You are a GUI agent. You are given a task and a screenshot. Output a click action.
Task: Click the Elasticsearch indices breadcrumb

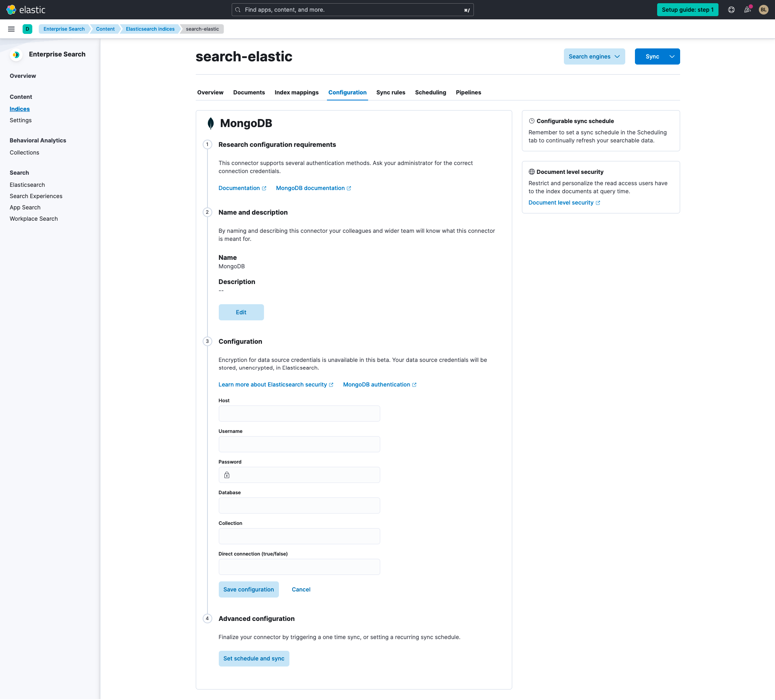[150, 29]
